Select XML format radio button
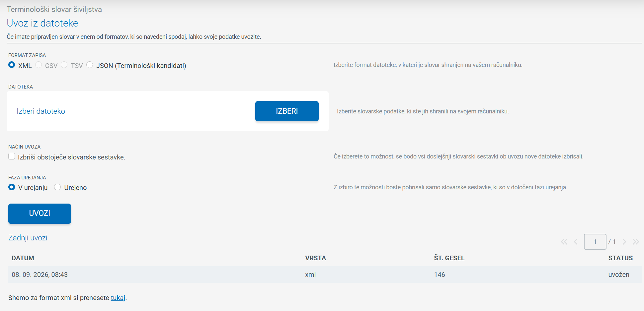Screen dimensions: 644x311 tap(12, 65)
